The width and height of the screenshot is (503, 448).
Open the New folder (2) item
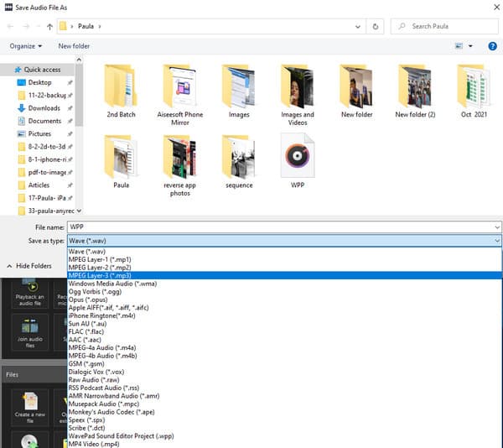click(415, 91)
